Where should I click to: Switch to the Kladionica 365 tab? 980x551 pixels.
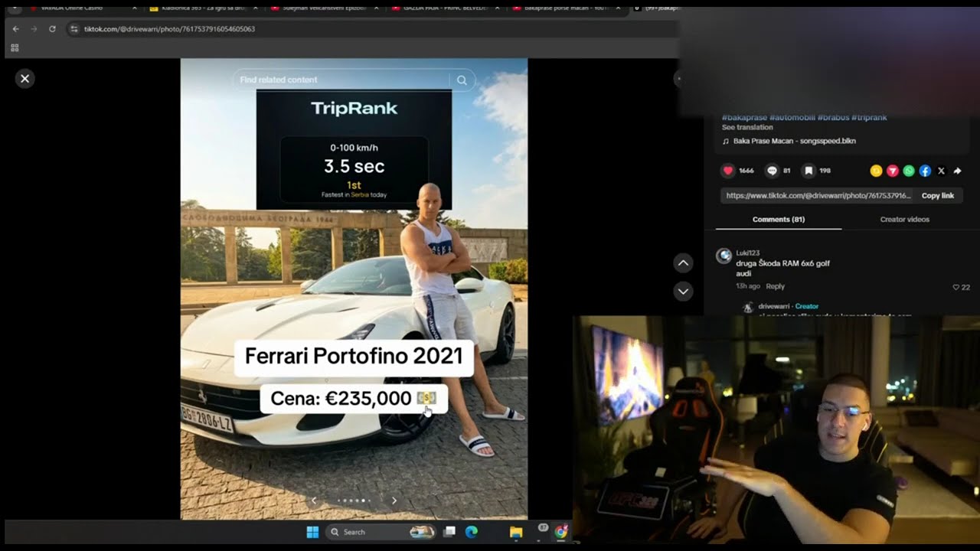point(205,8)
